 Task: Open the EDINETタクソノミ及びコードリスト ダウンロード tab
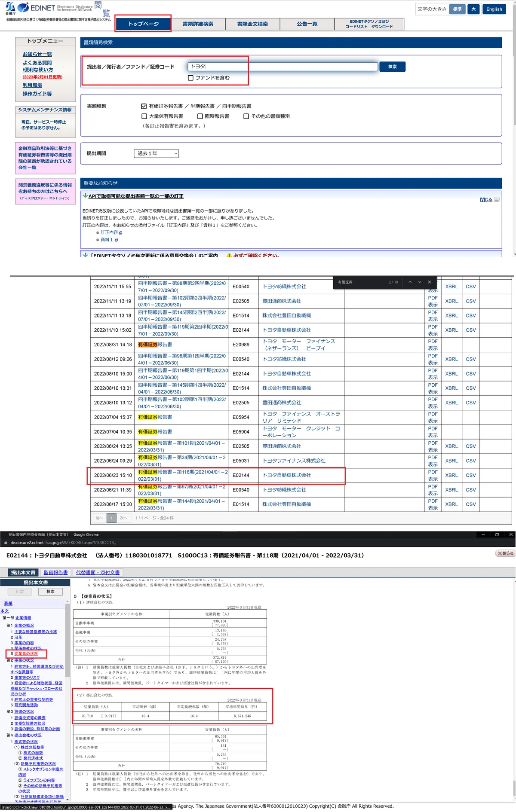click(369, 24)
